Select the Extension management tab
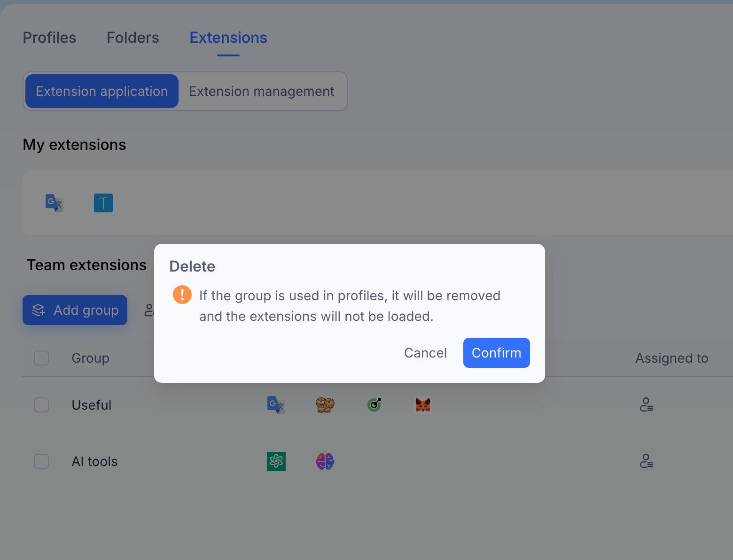The width and height of the screenshot is (733, 560). point(262,91)
